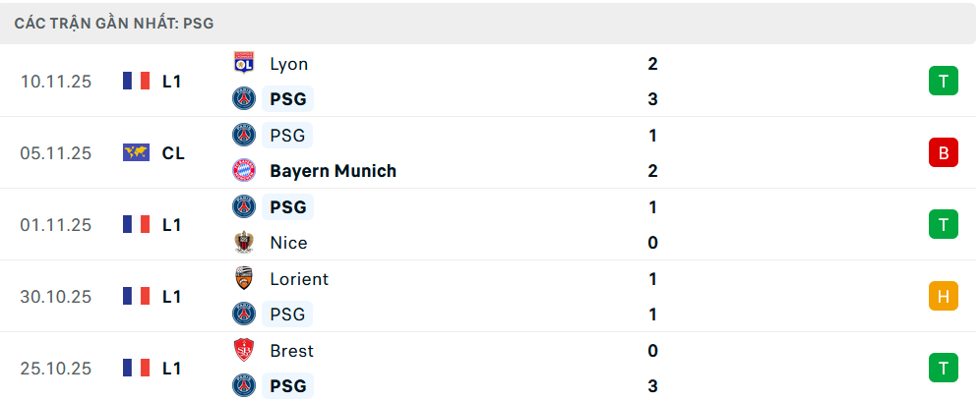Open the Brest team link
980x401 pixels.
pos(291,351)
